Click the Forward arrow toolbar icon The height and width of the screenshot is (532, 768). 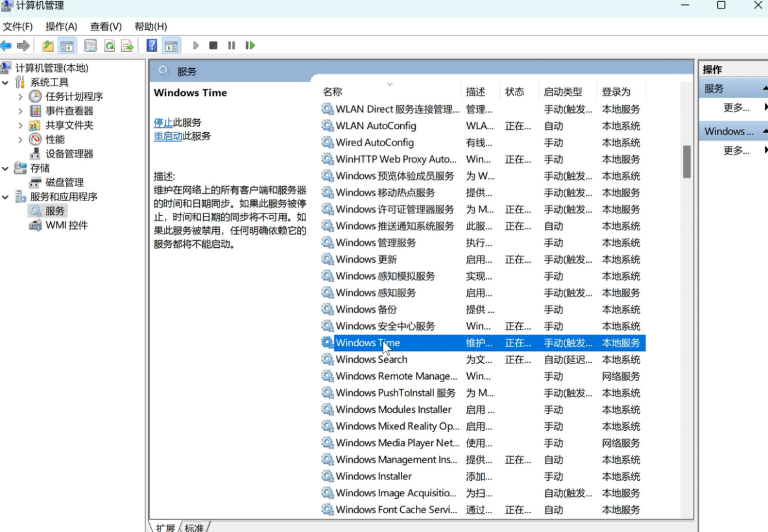23,45
